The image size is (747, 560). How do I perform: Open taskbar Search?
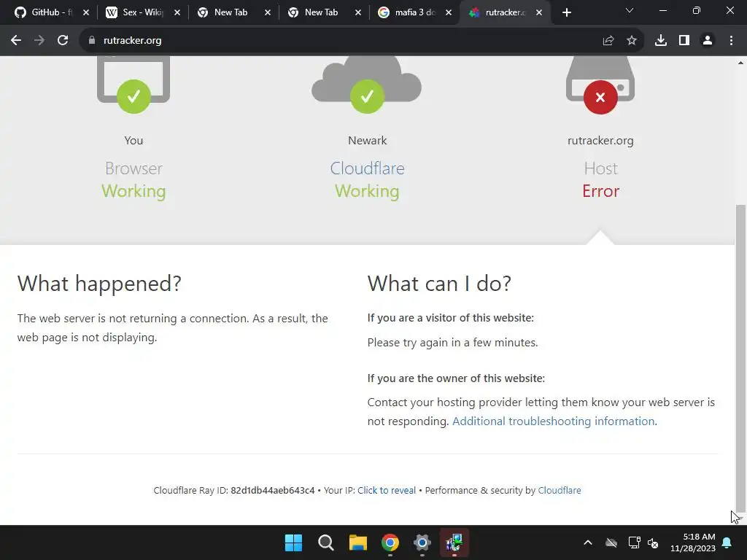pyautogui.click(x=326, y=542)
